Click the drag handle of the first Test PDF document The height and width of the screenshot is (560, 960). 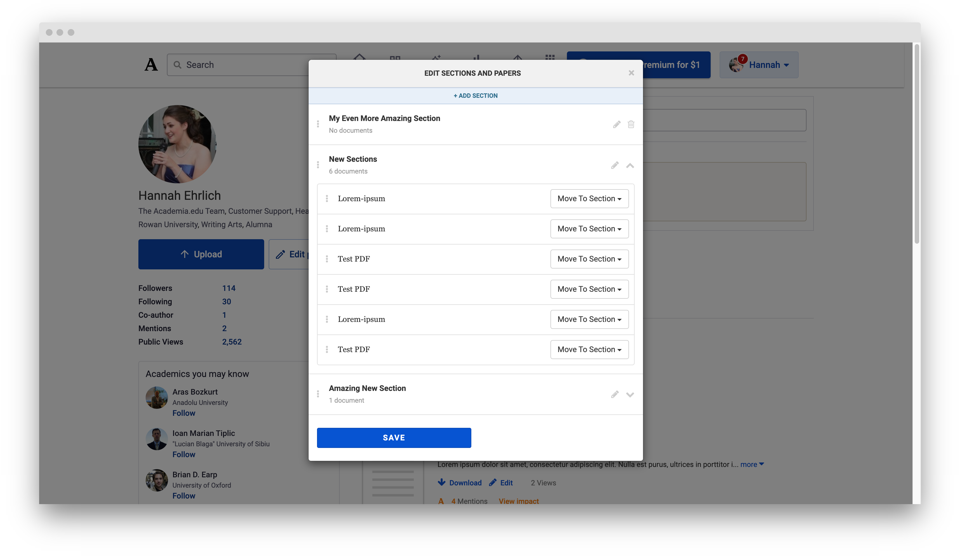coord(327,259)
